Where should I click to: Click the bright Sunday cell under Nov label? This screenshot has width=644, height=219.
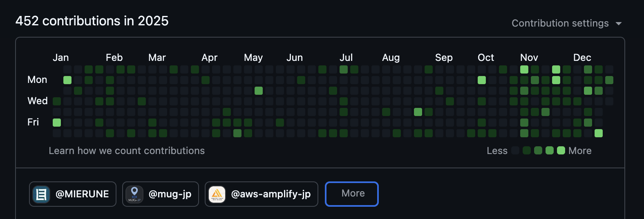pos(524,69)
